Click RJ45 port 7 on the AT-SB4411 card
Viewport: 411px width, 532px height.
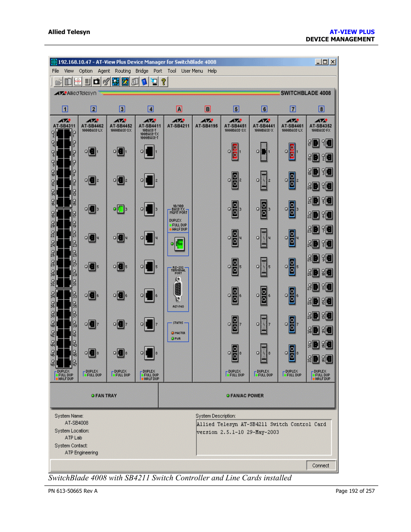[x=149, y=324]
